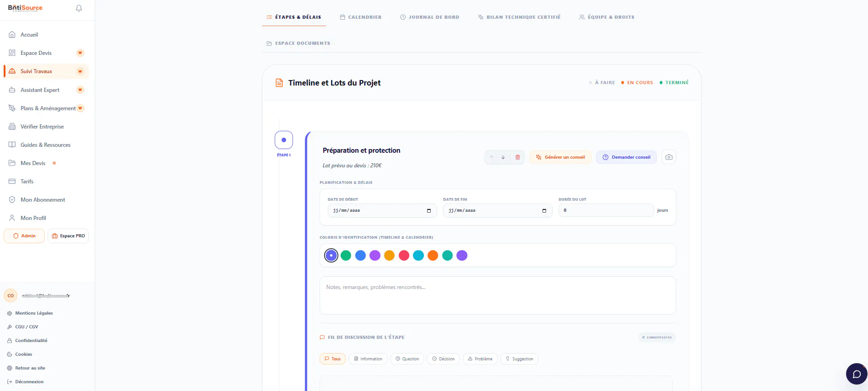Viewport: 868px width, 391px height.
Task: Filter discussion by Tous
Action: 332,359
